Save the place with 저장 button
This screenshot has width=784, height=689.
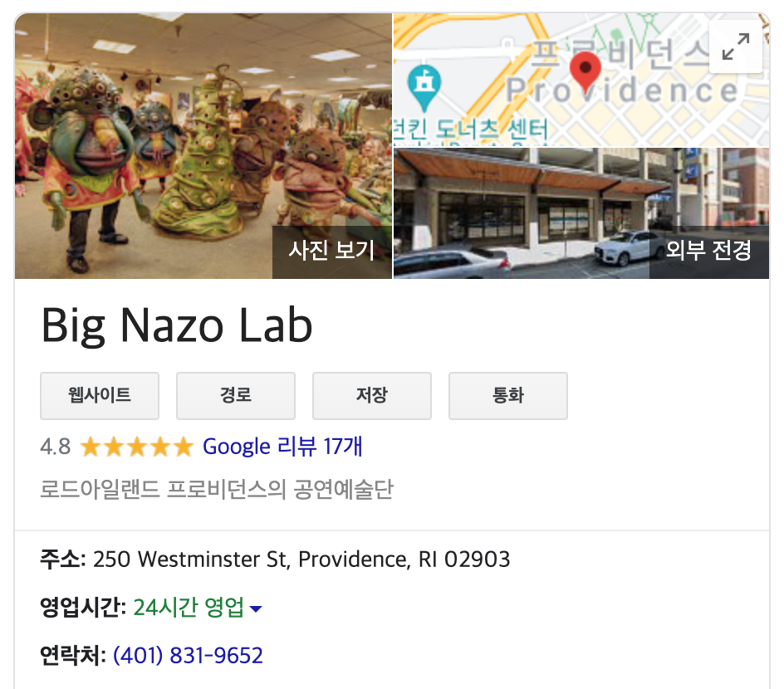[x=372, y=396]
